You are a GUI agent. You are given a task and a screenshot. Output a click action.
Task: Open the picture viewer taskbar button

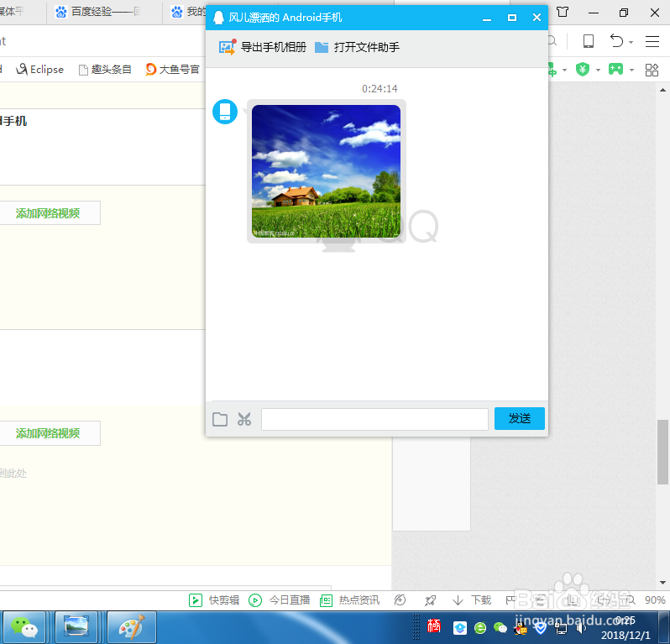tap(76, 627)
